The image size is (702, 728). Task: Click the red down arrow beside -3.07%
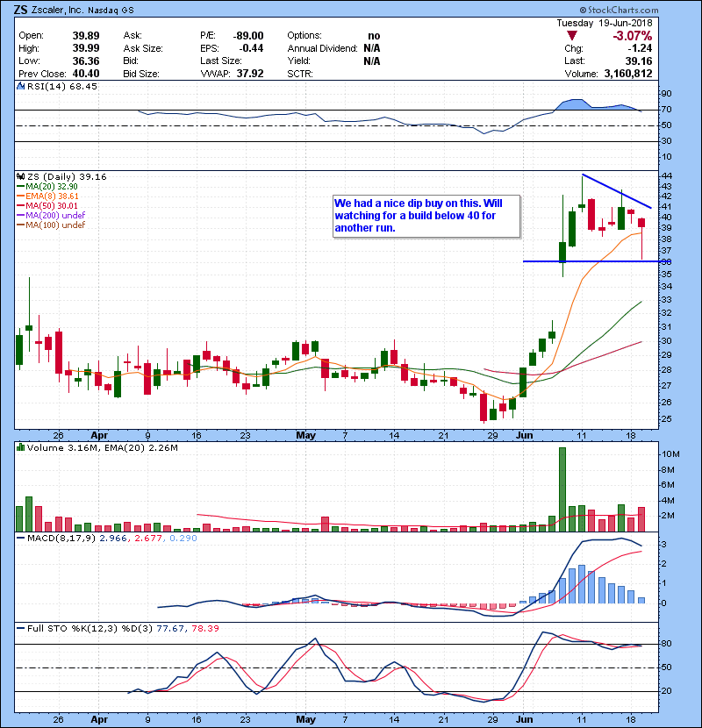[x=572, y=35]
